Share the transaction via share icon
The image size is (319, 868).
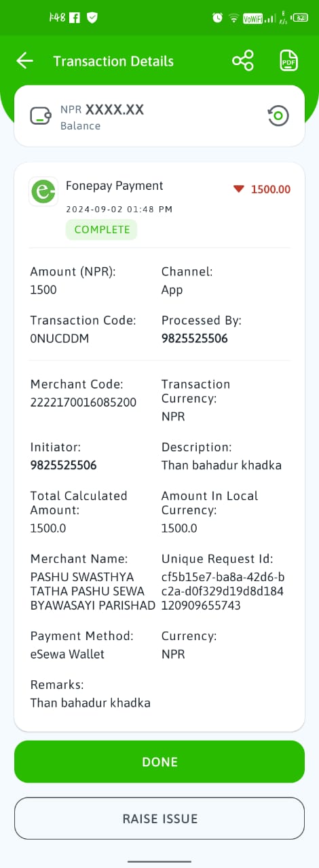click(x=242, y=61)
